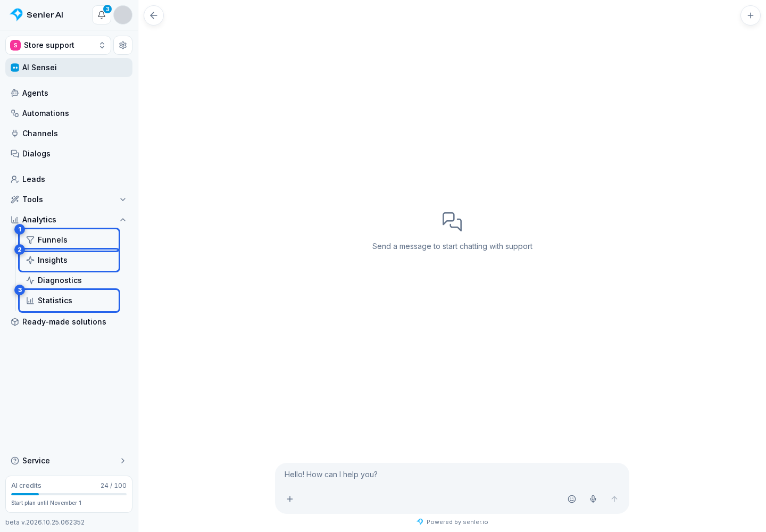Follow the Powered by senler.io link

452,522
